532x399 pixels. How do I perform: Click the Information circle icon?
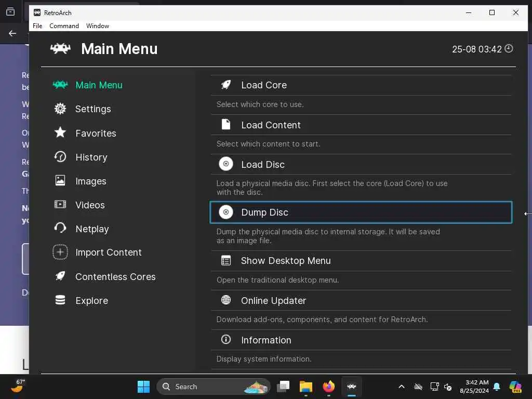coord(226,339)
